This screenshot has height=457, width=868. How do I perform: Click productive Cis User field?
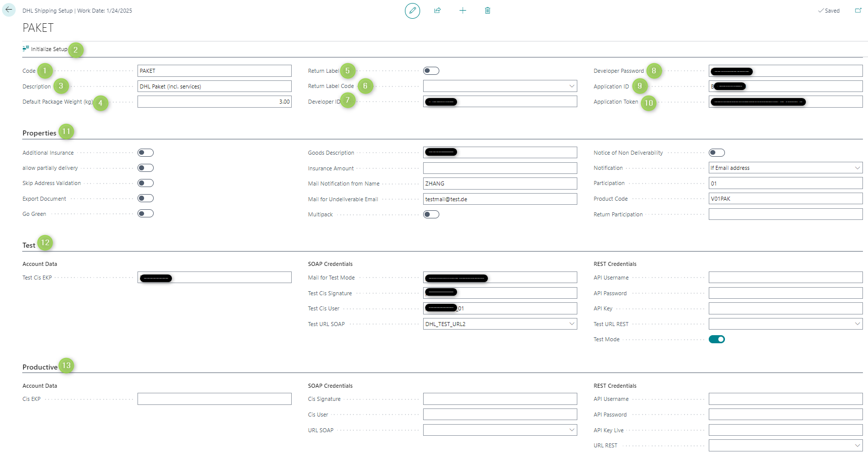[x=500, y=415]
